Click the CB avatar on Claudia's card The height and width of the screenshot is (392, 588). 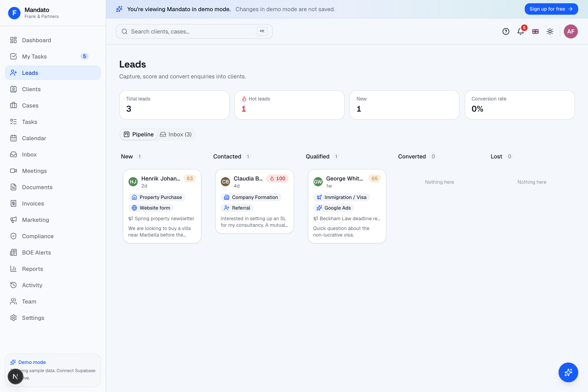point(225,182)
